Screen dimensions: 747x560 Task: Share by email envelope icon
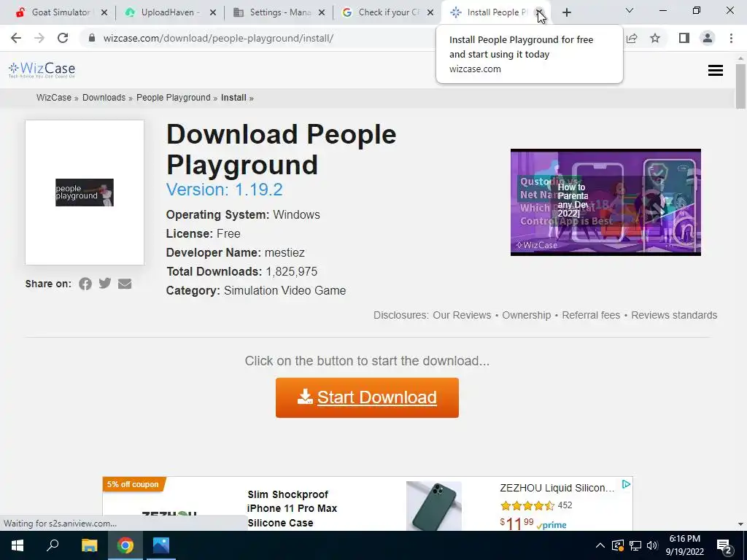(125, 284)
